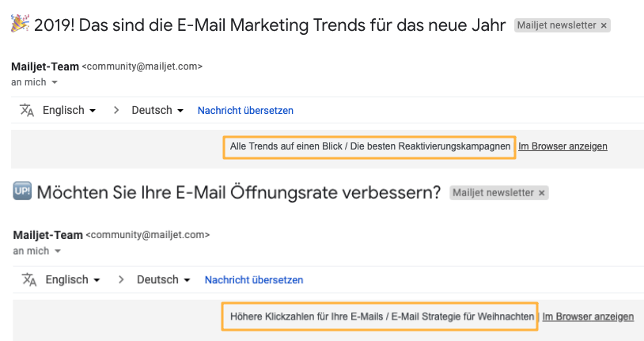Click party popper emoji in first subject

tap(20, 24)
